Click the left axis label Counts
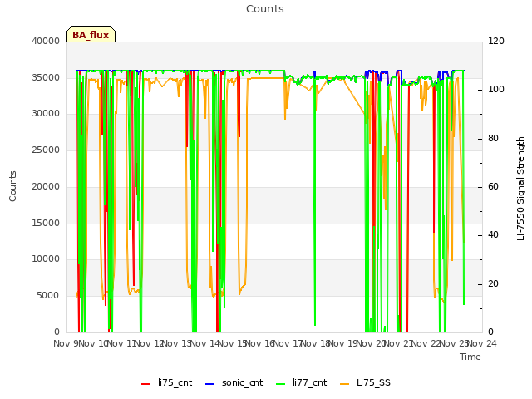This screenshot has height=399, width=532. 12,186
